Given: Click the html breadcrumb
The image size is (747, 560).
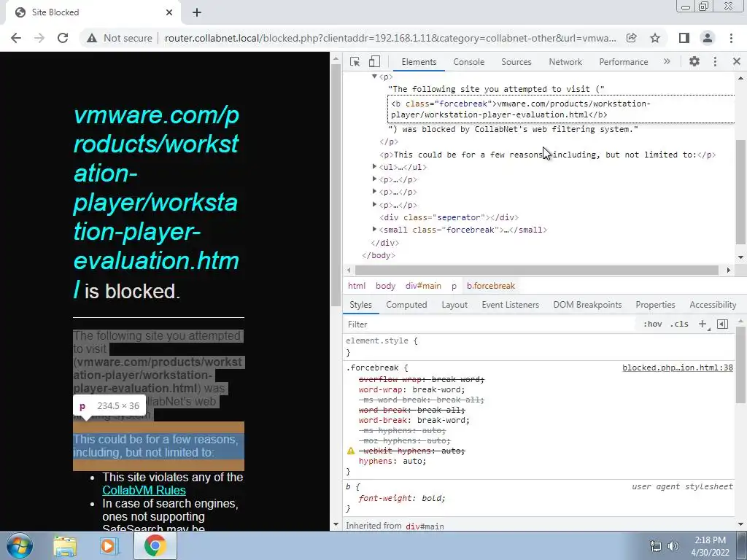Looking at the screenshot, I should (x=356, y=286).
